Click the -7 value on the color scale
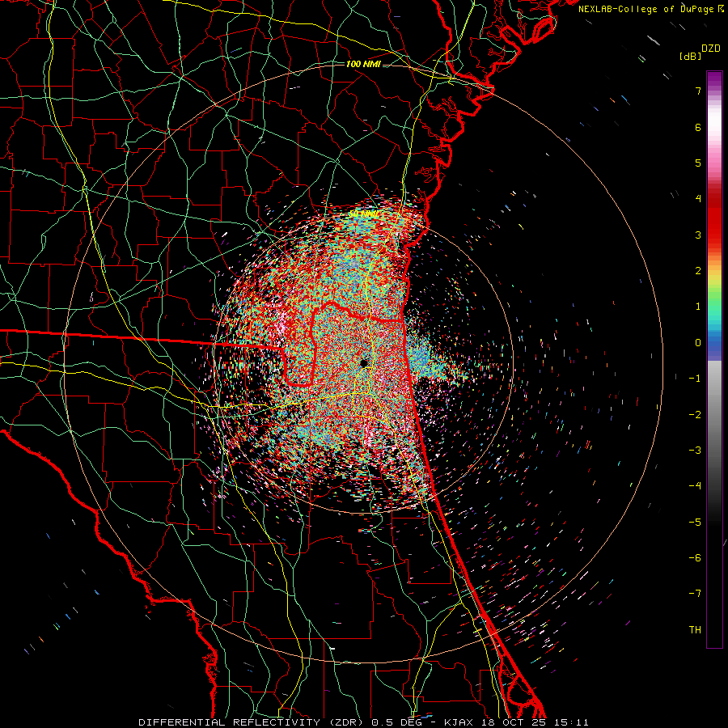 (x=695, y=594)
